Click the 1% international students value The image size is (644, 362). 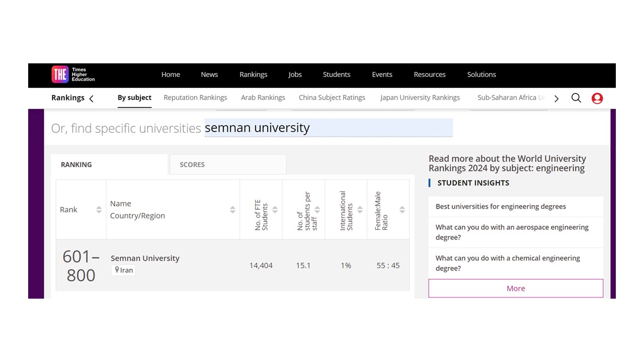coord(346,265)
